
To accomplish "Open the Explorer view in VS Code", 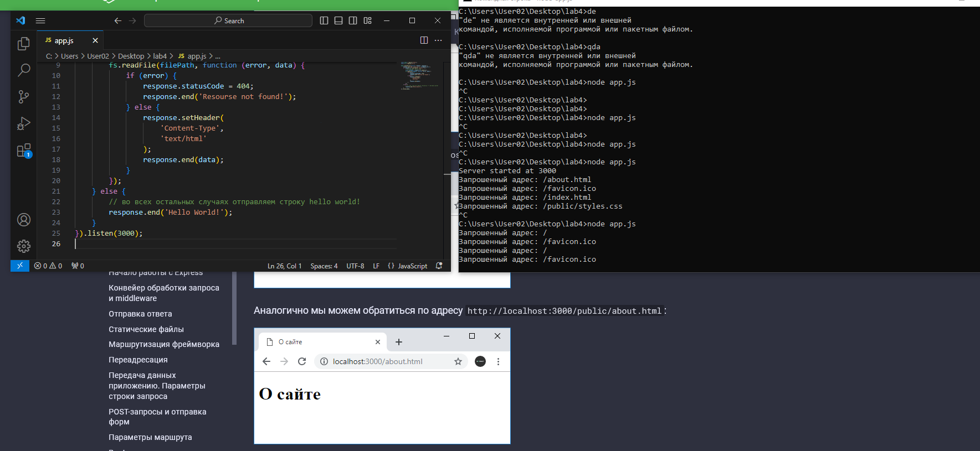I will click(23, 44).
